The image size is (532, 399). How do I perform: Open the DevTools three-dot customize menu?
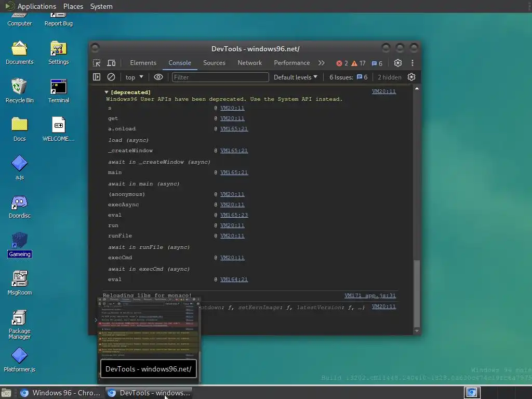point(412,63)
